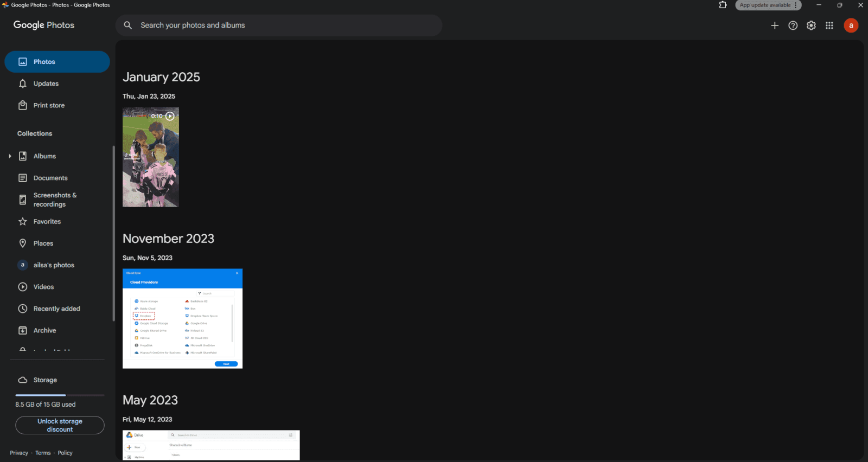Click the Google Photos logo

click(44, 25)
